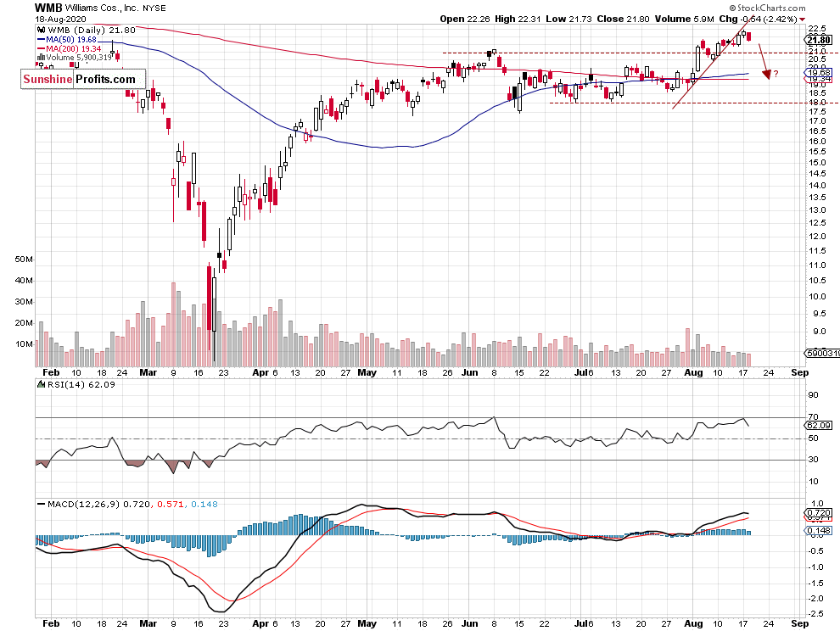Click the Sunshine Profits.com logo
The width and height of the screenshot is (840, 631).
(83, 79)
